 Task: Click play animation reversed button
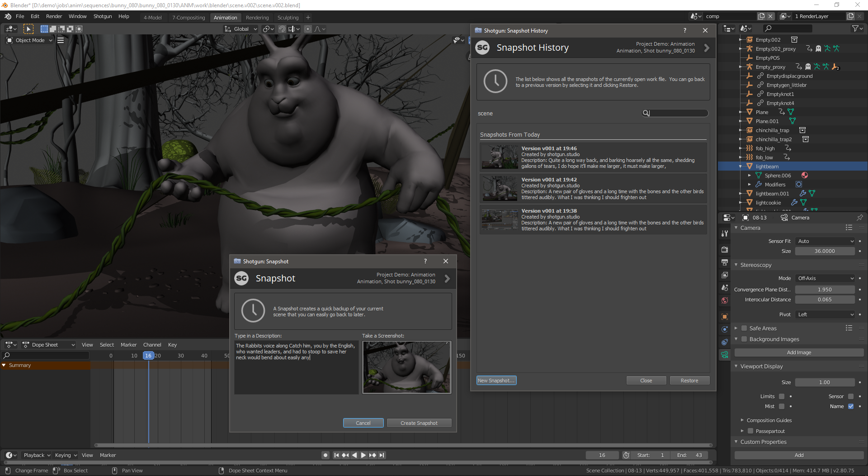tap(354, 455)
